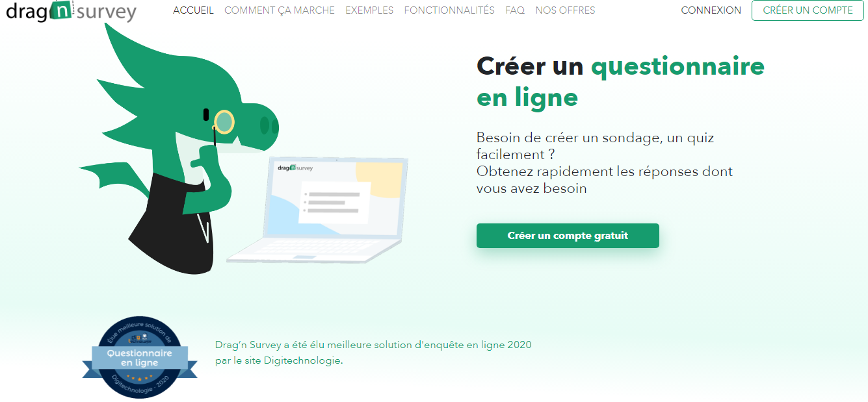The image size is (868, 402).
Task: Click the CRÉER UN COMPTE button
Action: 808,10
